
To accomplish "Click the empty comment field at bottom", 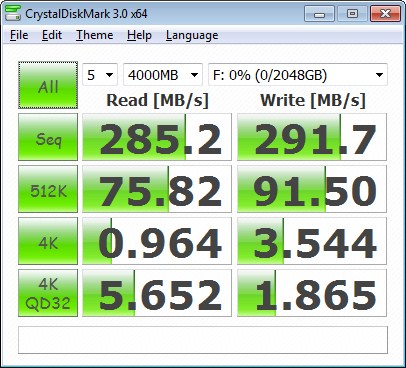I will pos(203,340).
